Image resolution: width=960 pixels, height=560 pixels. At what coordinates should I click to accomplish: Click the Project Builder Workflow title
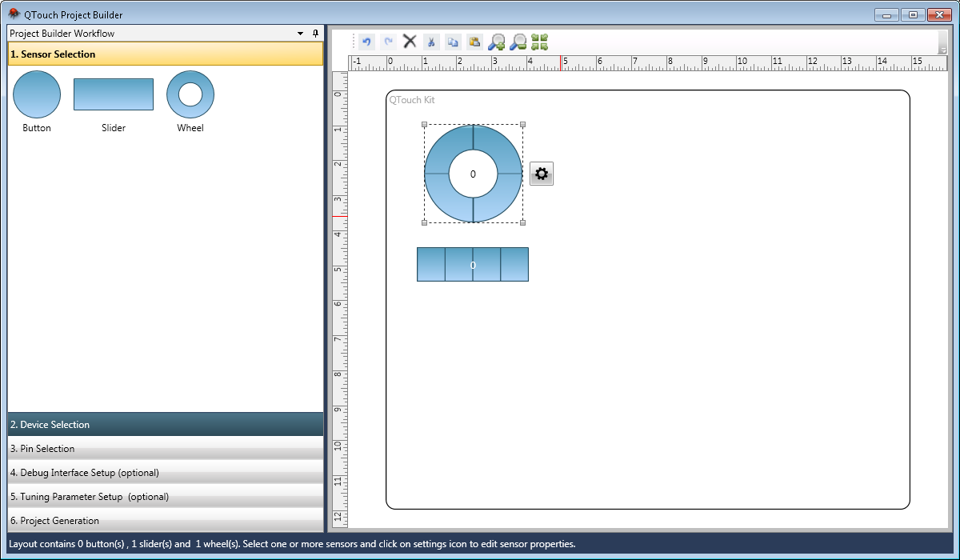pos(62,34)
